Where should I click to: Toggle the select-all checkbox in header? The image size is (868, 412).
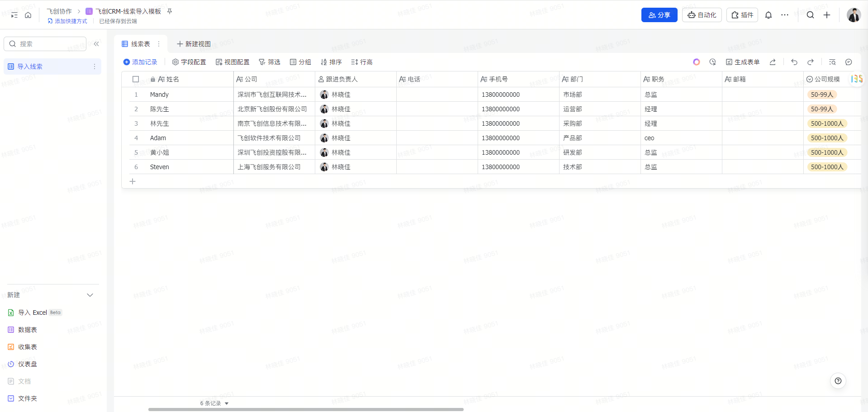pyautogui.click(x=136, y=79)
